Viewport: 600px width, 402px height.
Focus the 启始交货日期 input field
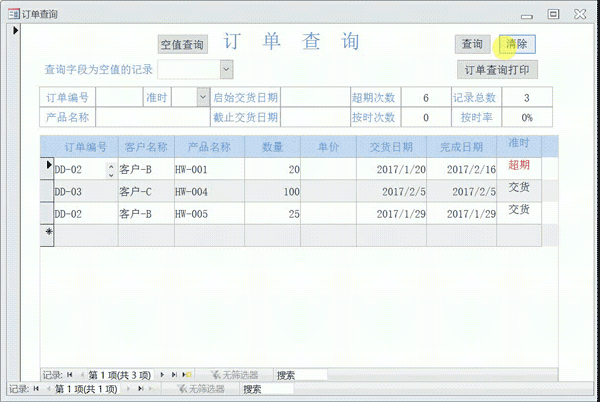pyautogui.click(x=314, y=98)
